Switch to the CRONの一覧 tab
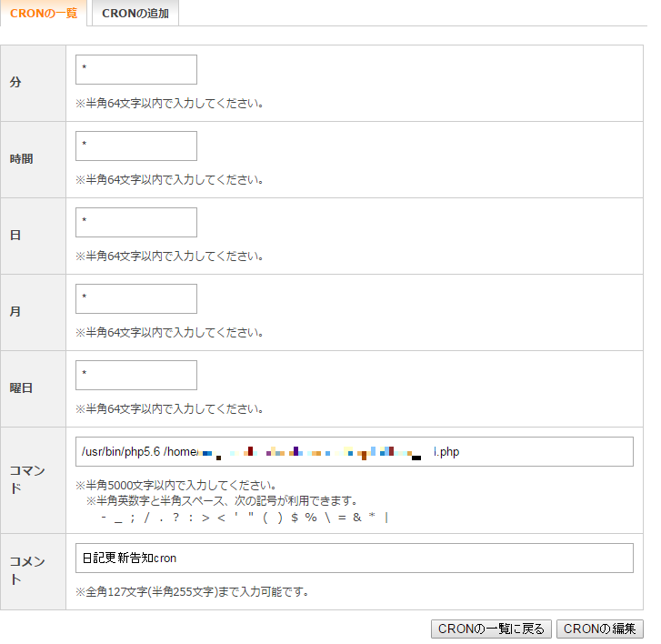This screenshot has height=644, width=661. pyautogui.click(x=44, y=14)
